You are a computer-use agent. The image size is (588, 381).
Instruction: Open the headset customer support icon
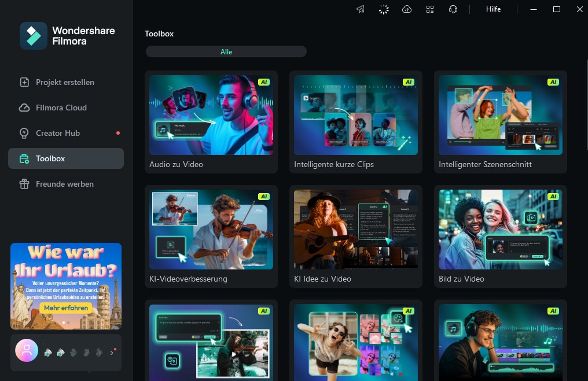coord(453,9)
